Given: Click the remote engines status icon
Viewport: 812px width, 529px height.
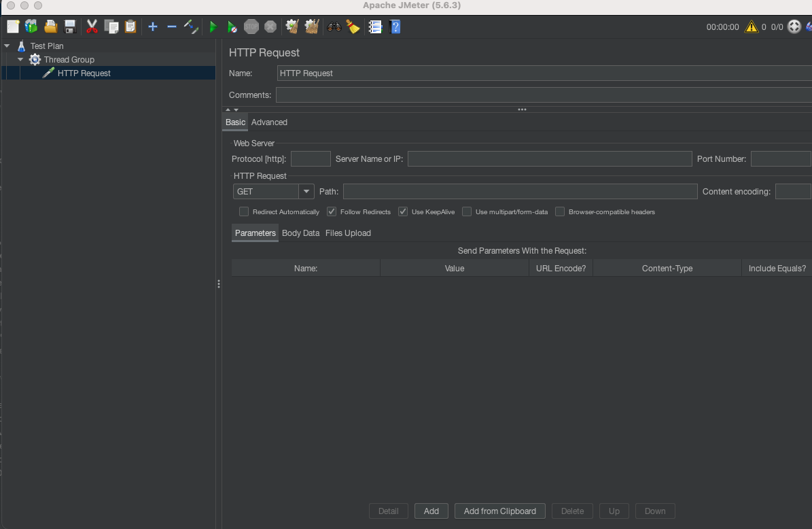Looking at the screenshot, I should tap(794, 27).
